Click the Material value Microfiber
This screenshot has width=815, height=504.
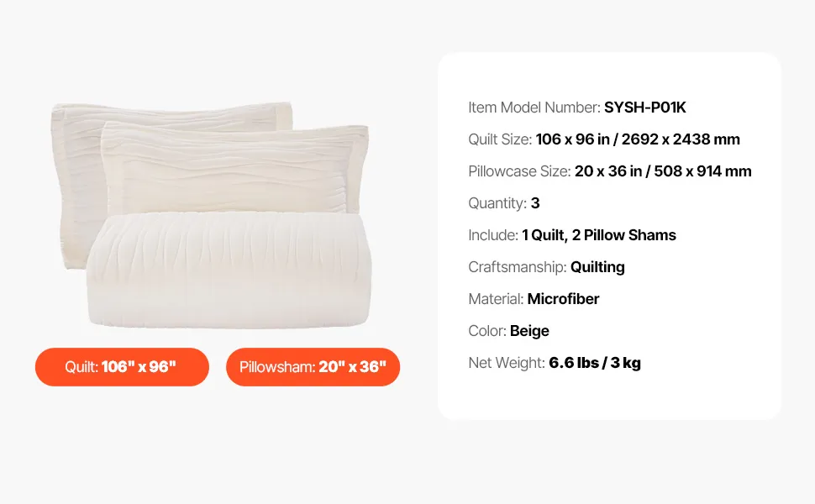[563, 299]
